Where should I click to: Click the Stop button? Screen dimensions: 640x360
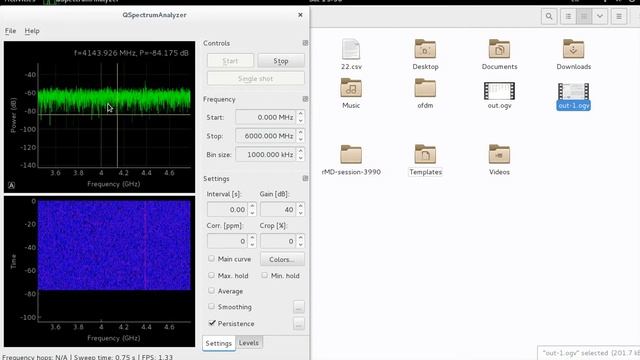click(281, 61)
